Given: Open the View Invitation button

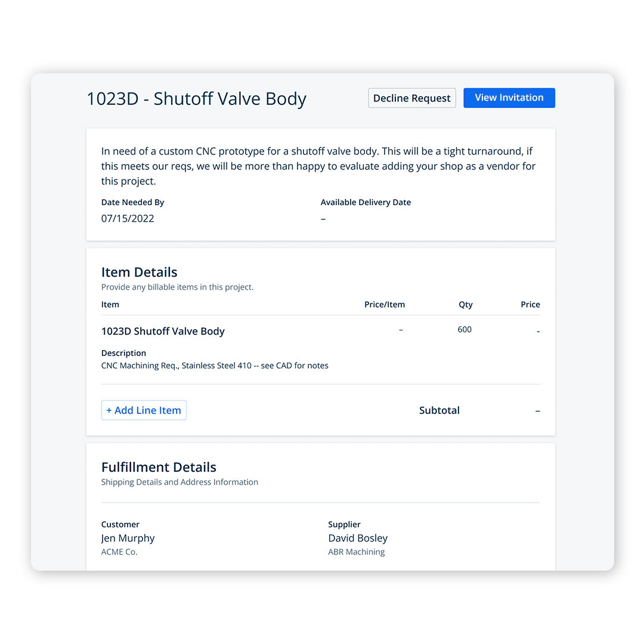Looking at the screenshot, I should [x=509, y=98].
